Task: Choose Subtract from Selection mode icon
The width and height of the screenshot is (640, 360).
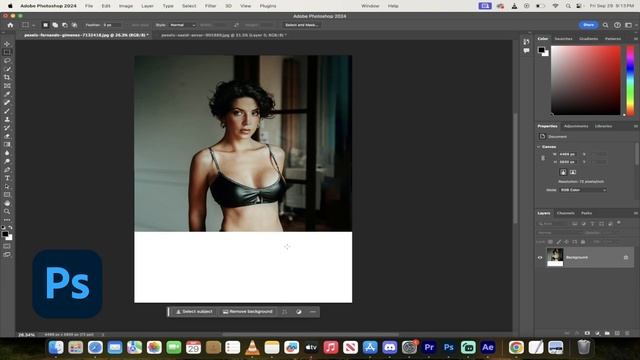Action: pos(64,25)
